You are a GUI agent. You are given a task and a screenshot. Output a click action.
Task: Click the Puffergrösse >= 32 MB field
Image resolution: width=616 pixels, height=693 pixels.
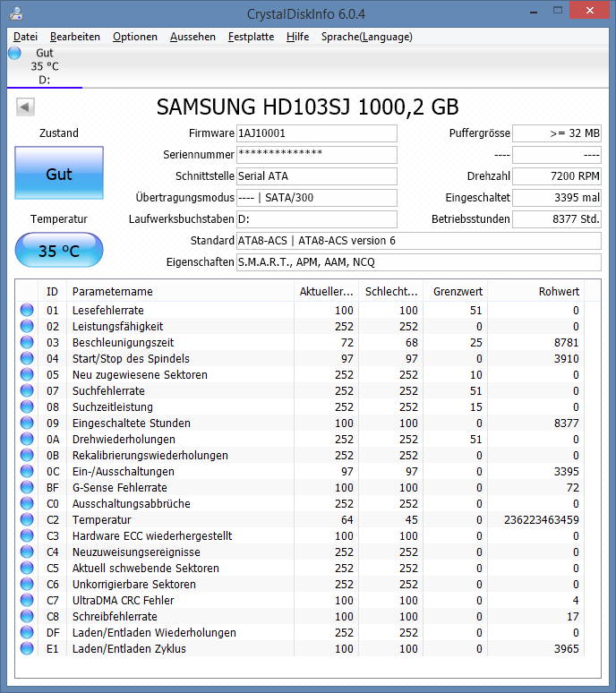[x=557, y=133]
